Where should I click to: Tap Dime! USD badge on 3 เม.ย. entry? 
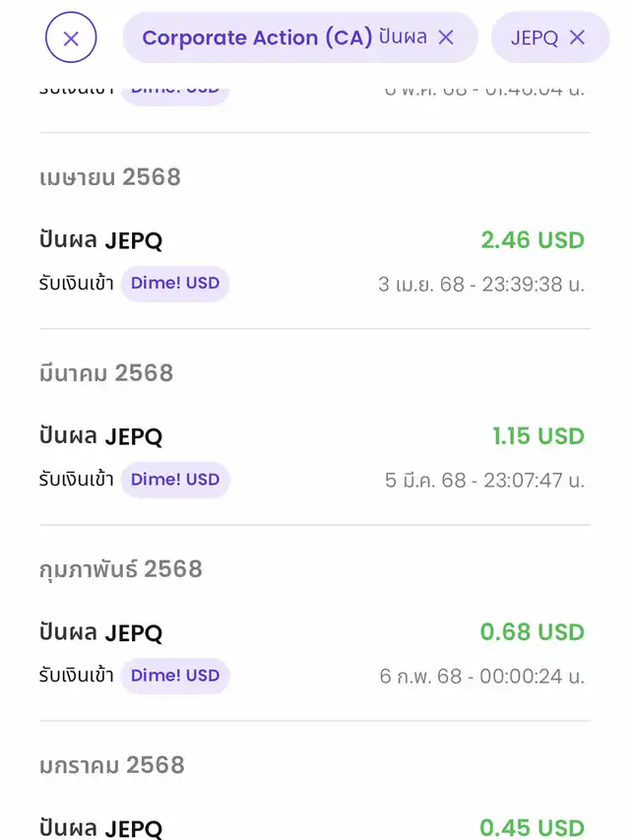click(x=175, y=284)
